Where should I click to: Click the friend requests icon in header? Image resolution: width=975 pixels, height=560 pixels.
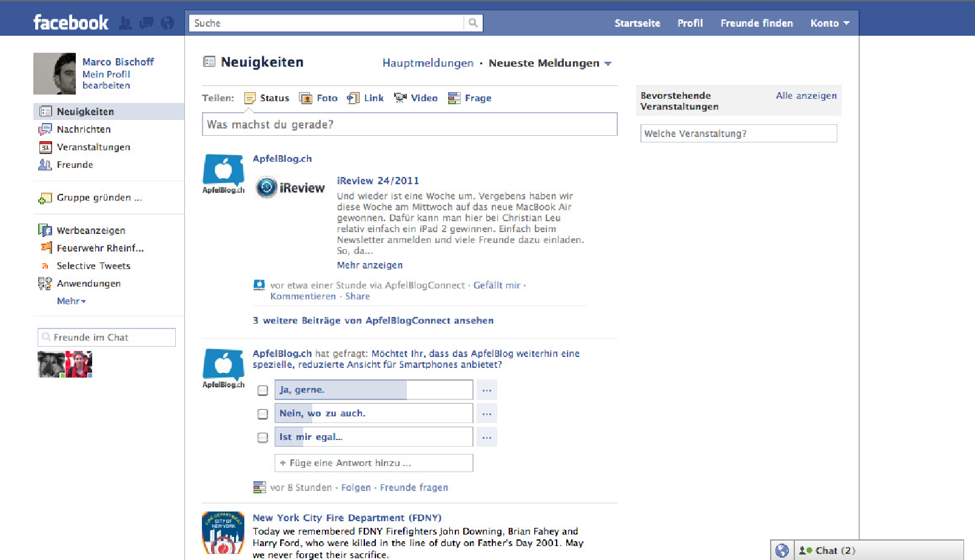[x=126, y=23]
